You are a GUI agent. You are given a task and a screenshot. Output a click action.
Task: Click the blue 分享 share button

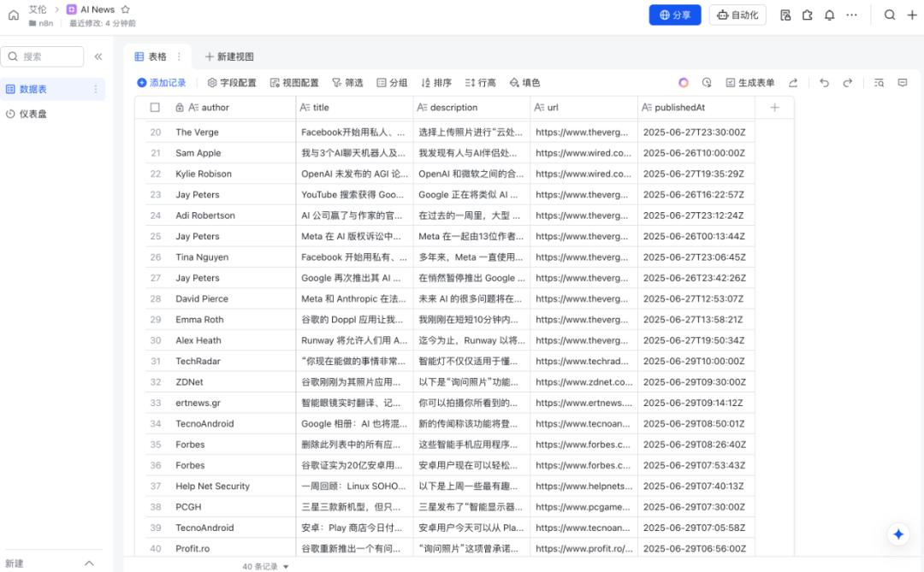tap(675, 15)
